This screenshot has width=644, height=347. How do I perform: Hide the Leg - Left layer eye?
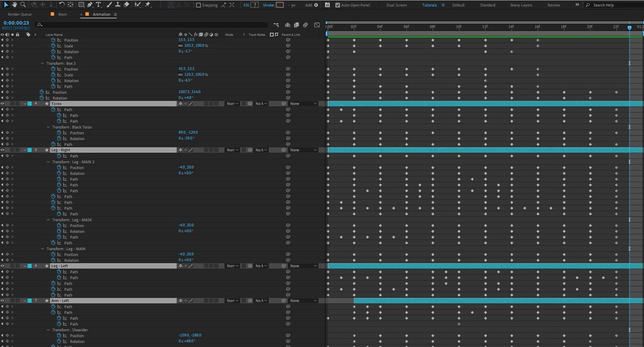(3, 266)
